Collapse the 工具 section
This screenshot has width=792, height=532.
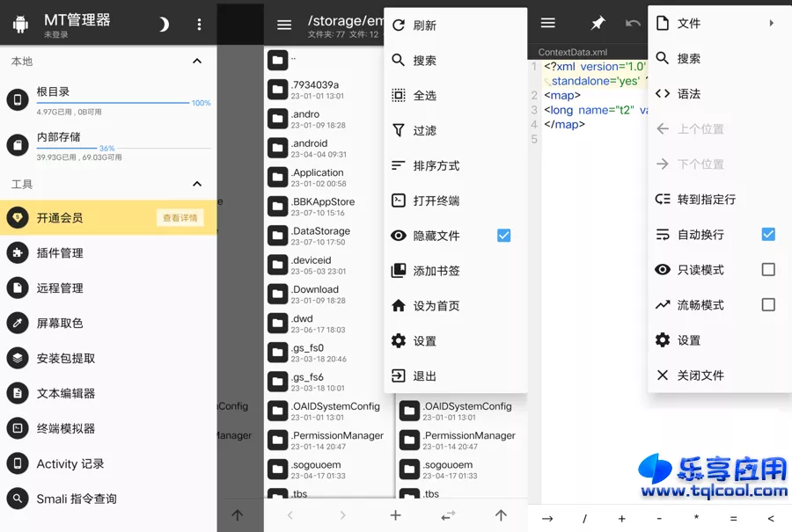pos(197,184)
